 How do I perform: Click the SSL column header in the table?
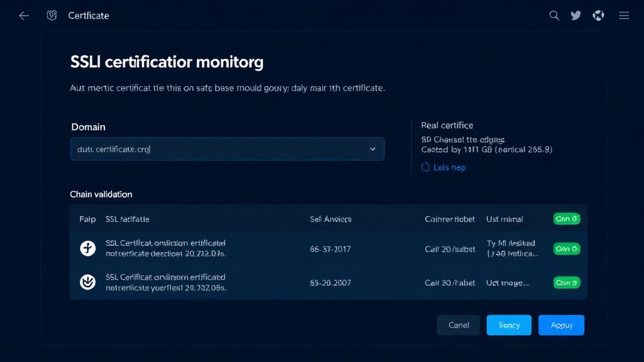(128, 219)
